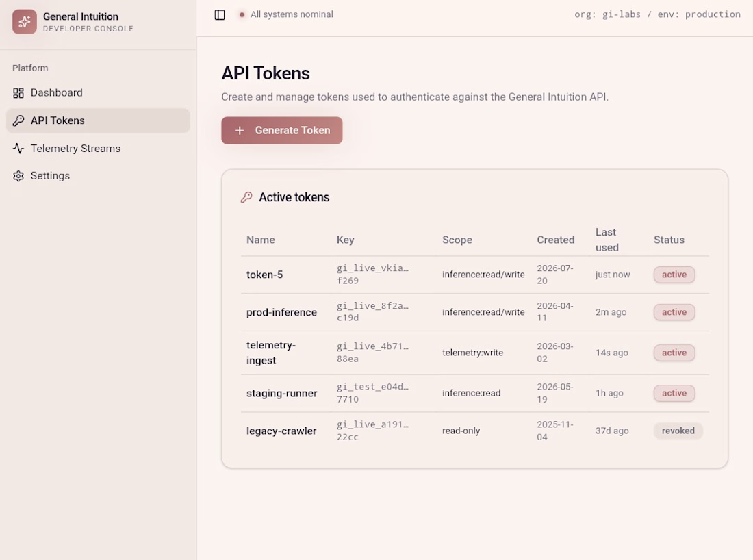
Task: Click the API Tokens key icon in sidebar
Action: (18, 120)
